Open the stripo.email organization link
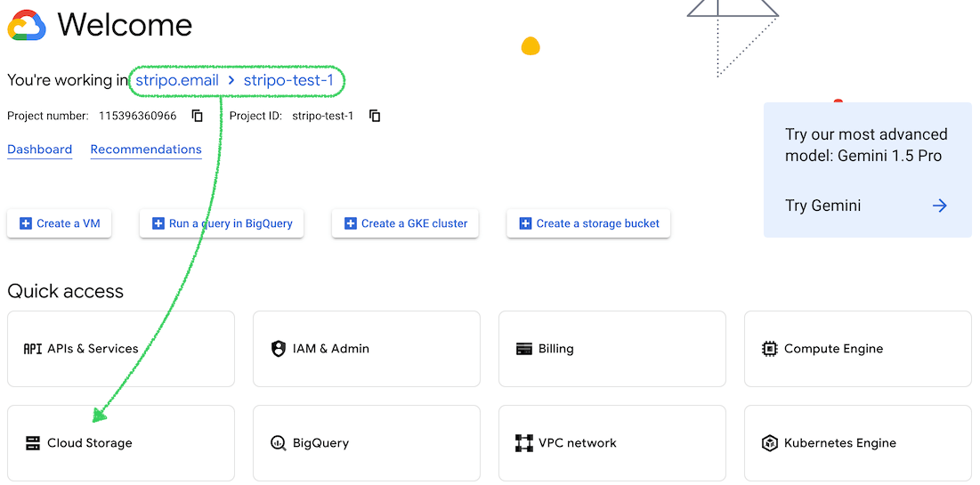Viewport: 980px width, 485px height. click(177, 81)
